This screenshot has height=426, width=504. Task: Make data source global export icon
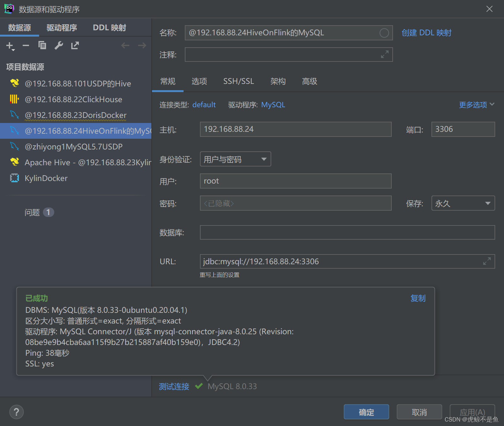point(75,46)
